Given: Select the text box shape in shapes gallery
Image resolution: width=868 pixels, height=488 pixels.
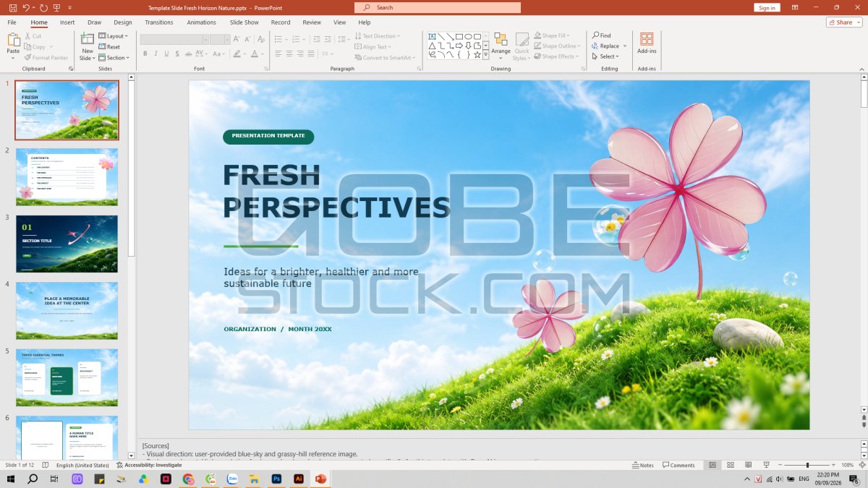Looking at the screenshot, I should pos(432,36).
